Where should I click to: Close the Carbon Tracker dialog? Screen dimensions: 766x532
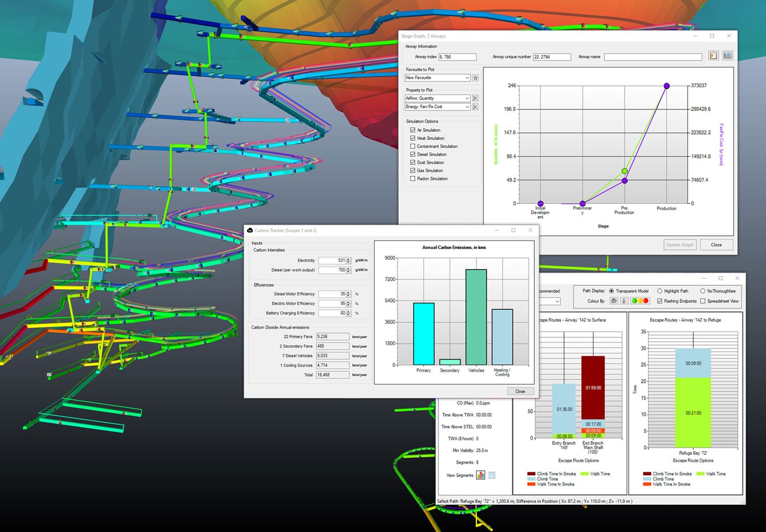coord(530,230)
